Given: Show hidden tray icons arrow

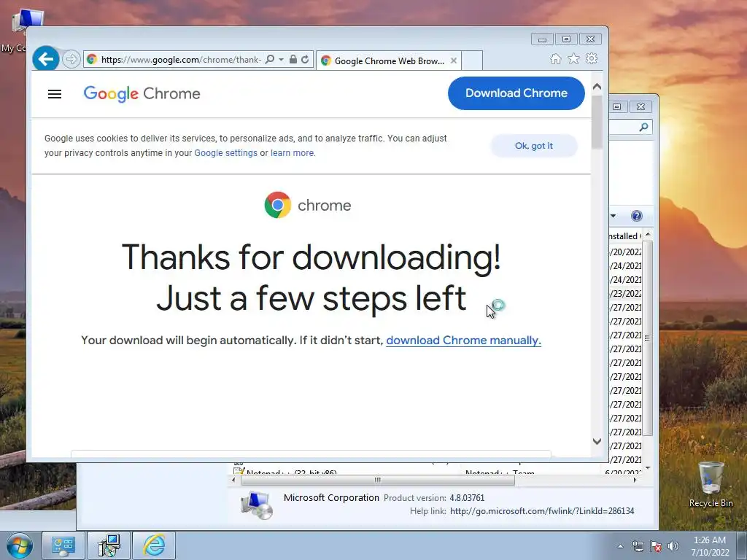Looking at the screenshot, I should (x=620, y=546).
